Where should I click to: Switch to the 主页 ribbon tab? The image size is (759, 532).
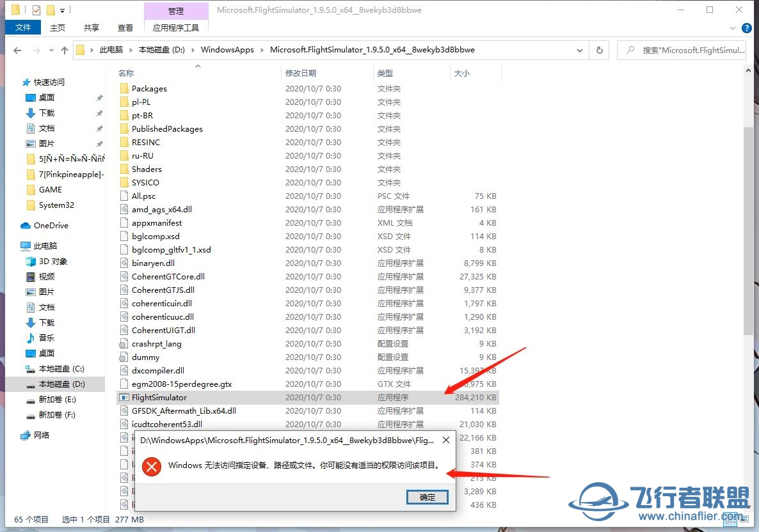click(x=58, y=27)
